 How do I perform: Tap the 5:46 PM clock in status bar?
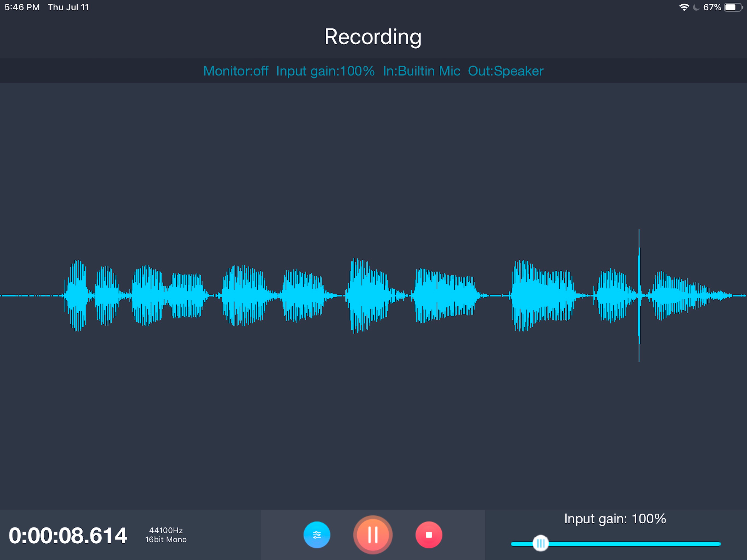22,7
